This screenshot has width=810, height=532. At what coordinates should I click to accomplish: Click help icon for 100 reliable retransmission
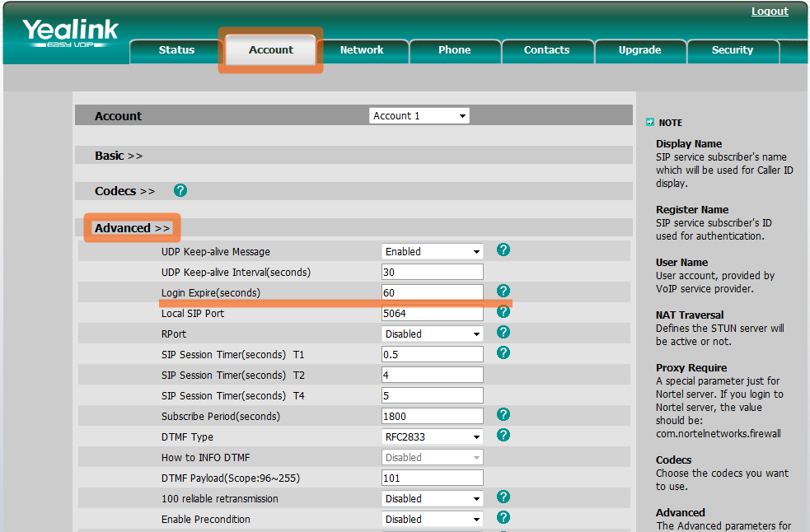(503, 497)
